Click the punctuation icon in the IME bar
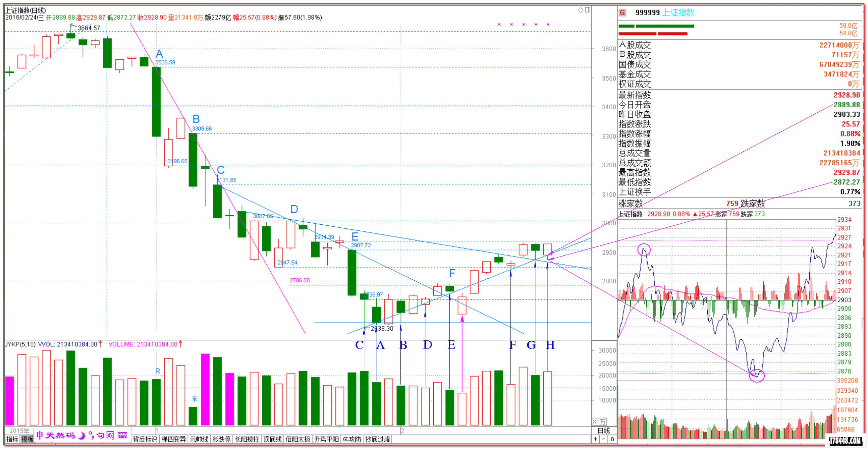The height and width of the screenshot is (449, 868). (91, 435)
